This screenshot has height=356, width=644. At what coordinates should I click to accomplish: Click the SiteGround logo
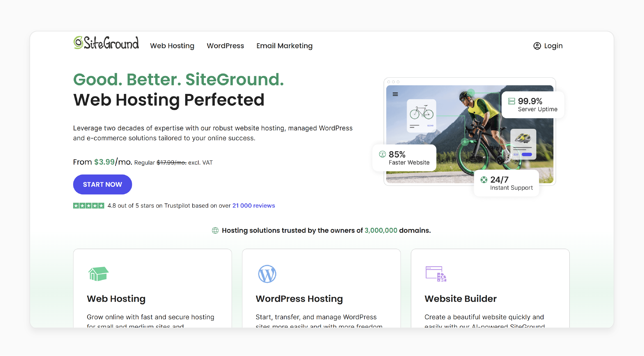point(106,43)
